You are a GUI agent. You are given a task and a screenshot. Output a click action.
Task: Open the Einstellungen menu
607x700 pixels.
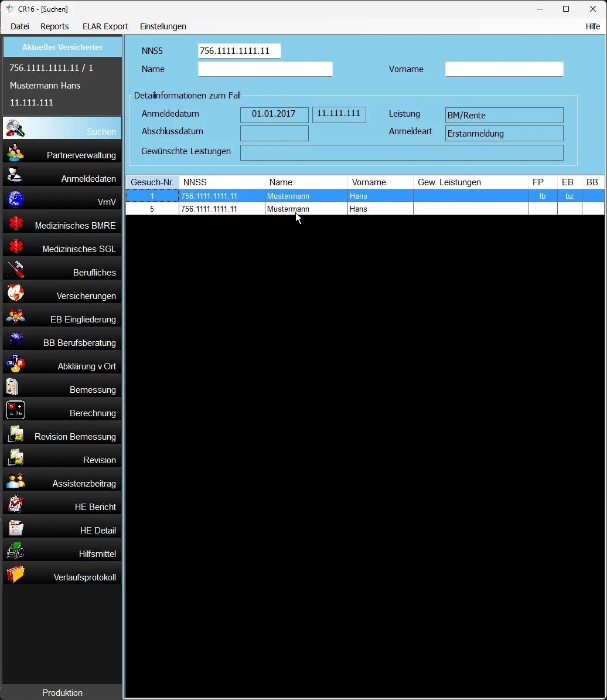(163, 26)
